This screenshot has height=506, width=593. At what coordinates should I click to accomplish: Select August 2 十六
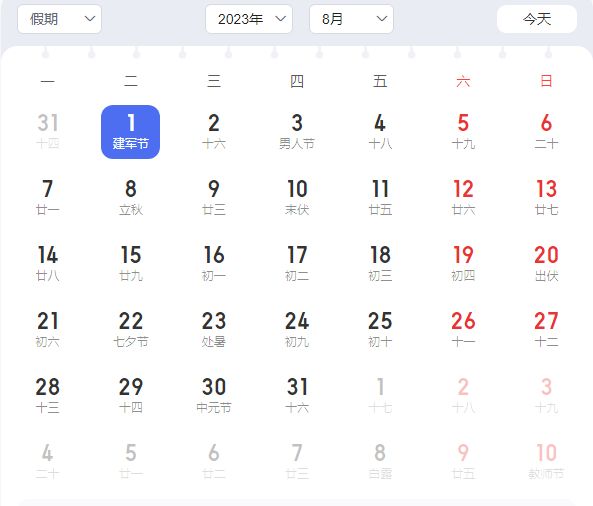214,132
